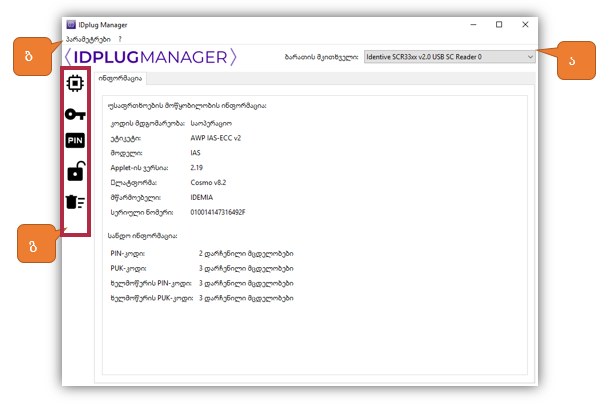
Task: Switch to the ინფორმაცია tab
Action: (120, 79)
